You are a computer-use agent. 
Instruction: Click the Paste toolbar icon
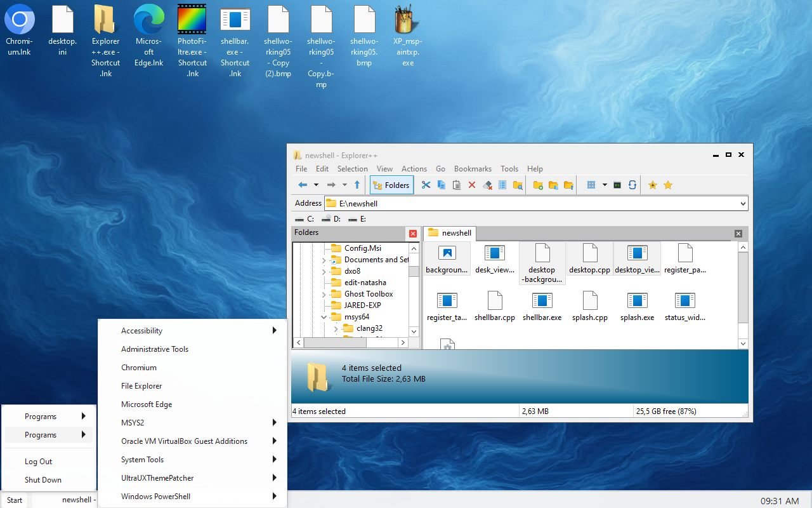coord(457,185)
